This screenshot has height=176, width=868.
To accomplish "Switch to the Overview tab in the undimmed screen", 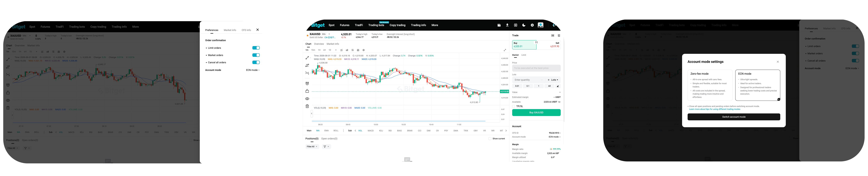I will [x=319, y=44].
